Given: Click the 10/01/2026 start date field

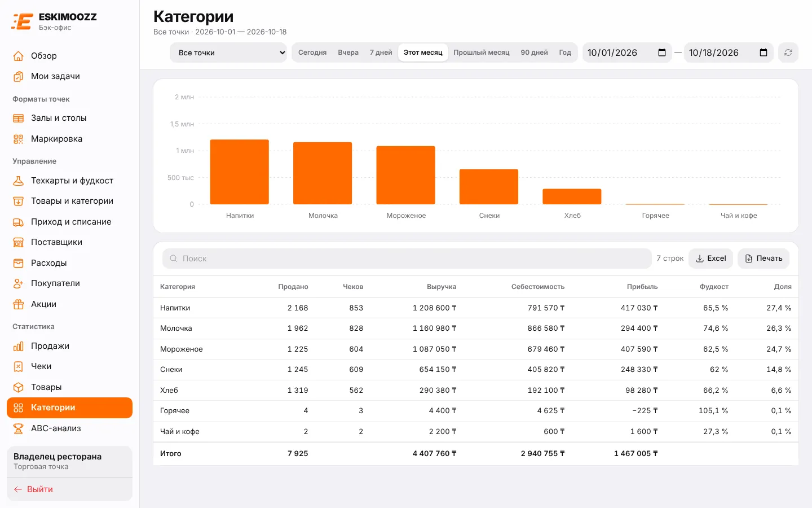Looking at the screenshot, I should click(627, 52).
